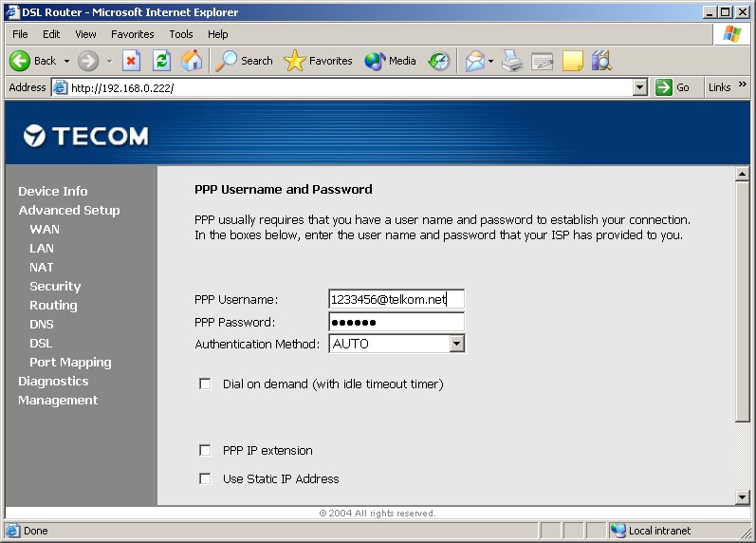Open the File menu
756x543 pixels.
click(20, 34)
